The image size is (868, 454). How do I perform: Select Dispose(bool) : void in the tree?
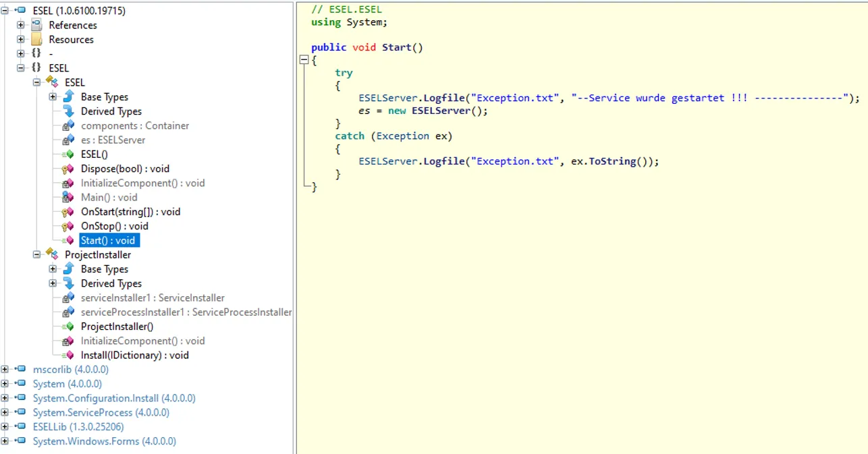[125, 169]
